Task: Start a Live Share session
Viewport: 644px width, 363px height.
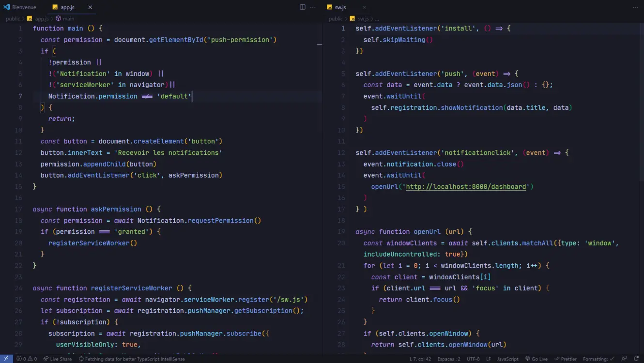Action: click(57, 359)
